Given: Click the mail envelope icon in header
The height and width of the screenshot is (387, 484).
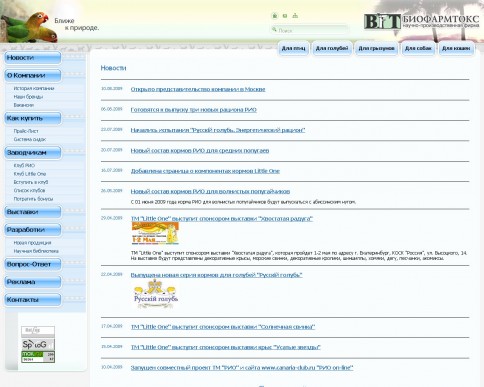Looking at the screenshot, I should click(x=285, y=16).
